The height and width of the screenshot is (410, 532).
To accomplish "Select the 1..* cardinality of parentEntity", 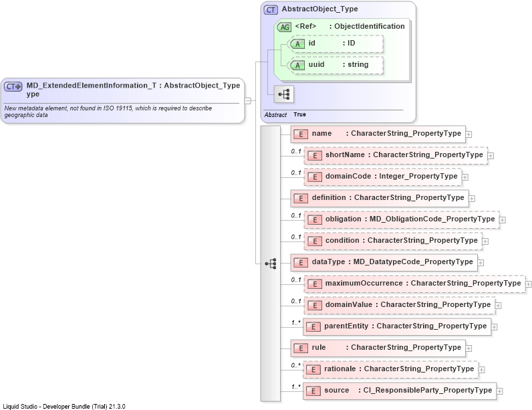I will point(296,322).
